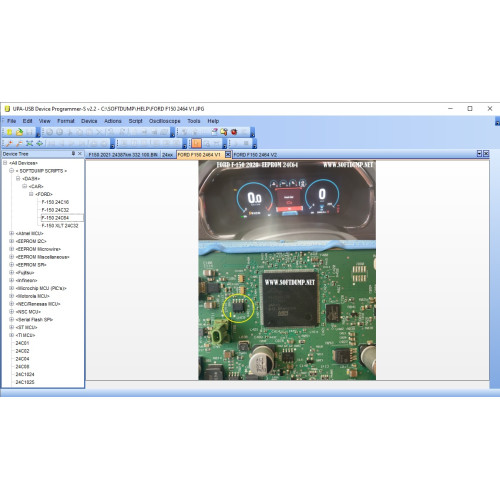500x500 pixels.
Task: Toggle the highlighted orange toolbar button
Action: (x=196, y=144)
